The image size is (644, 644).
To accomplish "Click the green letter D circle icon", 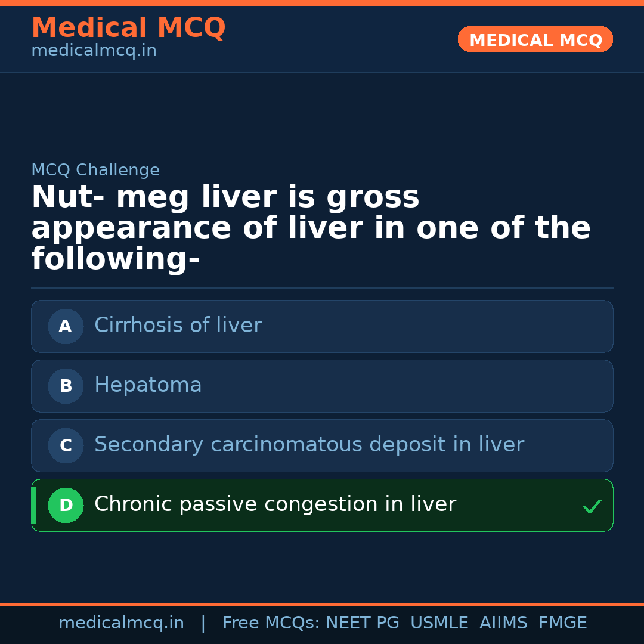I will click(x=66, y=505).
